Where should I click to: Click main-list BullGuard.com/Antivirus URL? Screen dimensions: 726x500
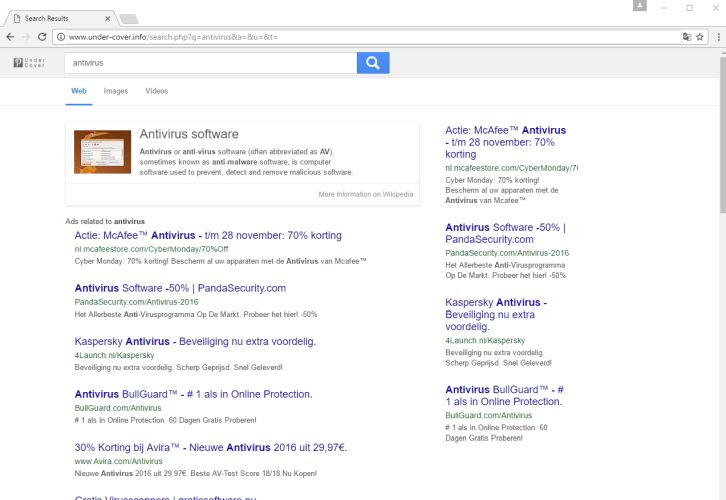pyautogui.click(x=118, y=408)
